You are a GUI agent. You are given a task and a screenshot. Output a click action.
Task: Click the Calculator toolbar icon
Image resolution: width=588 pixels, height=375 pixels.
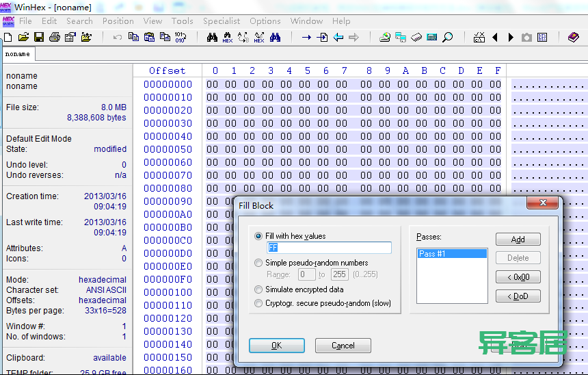[x=432, y=37]
